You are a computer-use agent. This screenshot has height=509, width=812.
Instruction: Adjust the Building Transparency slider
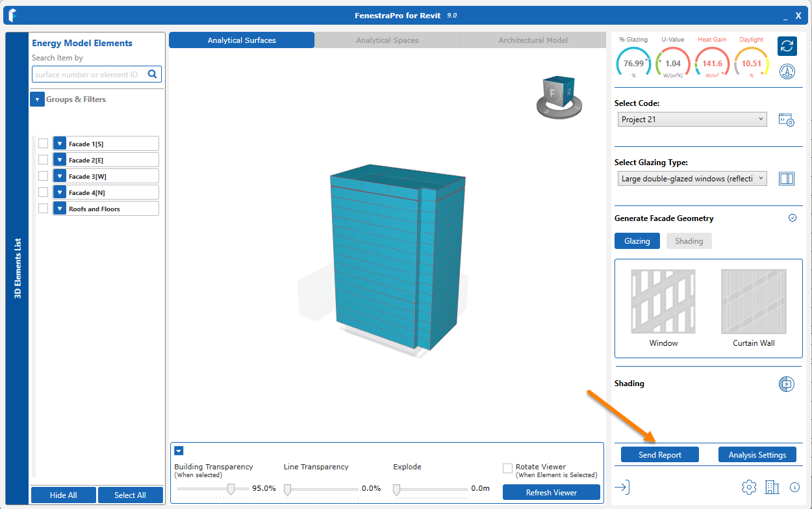(x=231, y=489)
